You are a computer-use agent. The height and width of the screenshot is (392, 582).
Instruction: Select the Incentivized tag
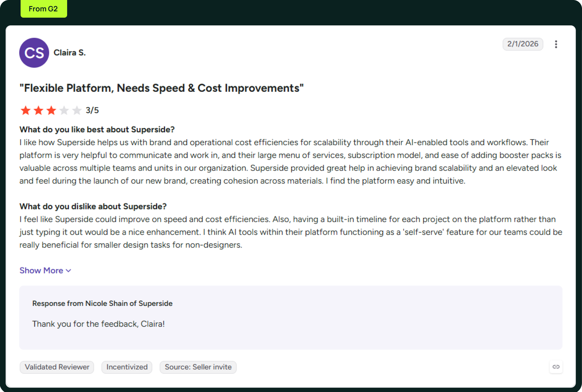coord(127,367)
